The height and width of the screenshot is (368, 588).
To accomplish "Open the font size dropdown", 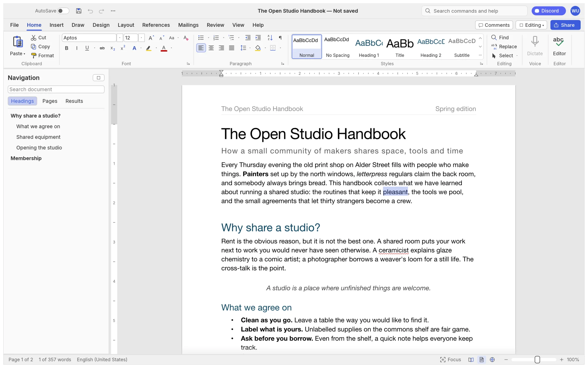I will 141,38.
